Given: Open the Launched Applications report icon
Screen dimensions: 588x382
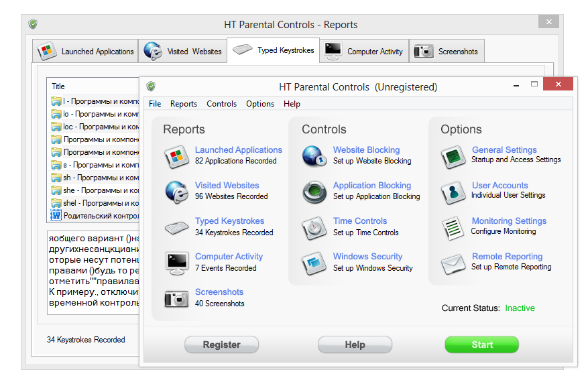Looking at the screenshot, I should (176, 156).
